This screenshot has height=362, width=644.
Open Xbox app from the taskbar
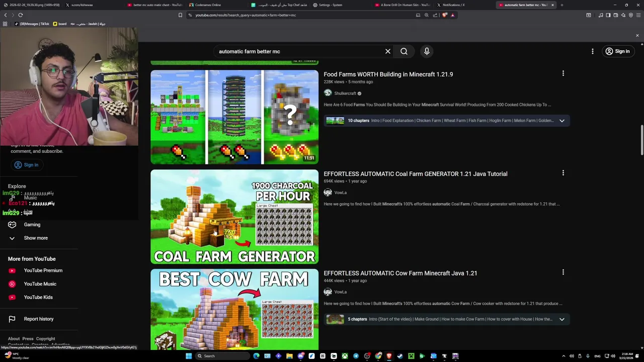345,356
